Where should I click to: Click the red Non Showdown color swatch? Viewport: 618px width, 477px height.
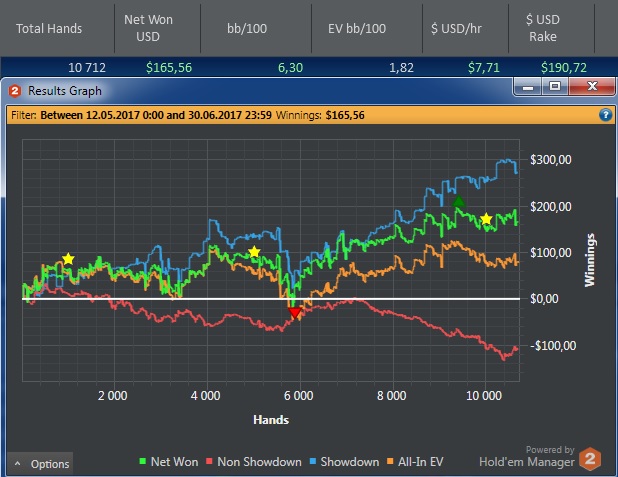point(210,461)
